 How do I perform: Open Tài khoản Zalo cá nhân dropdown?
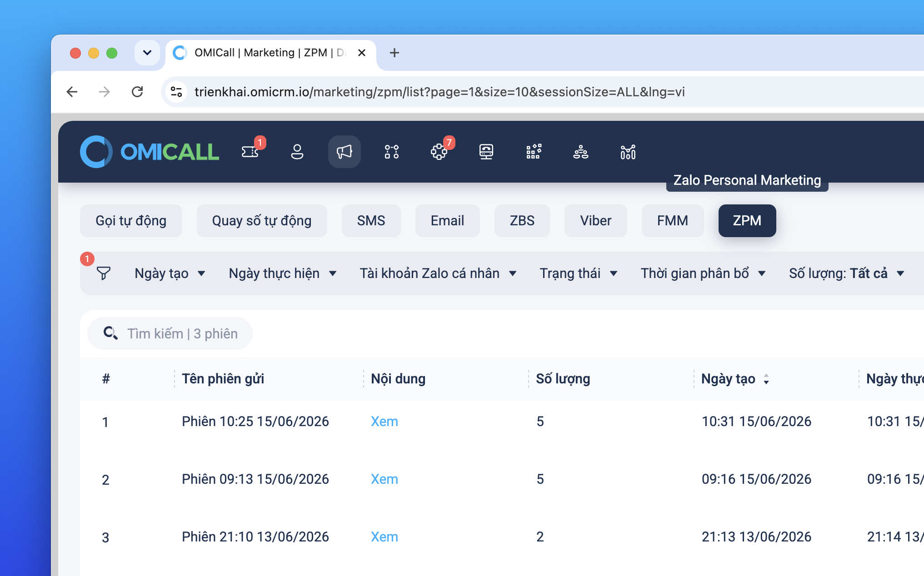coord(438,273)
